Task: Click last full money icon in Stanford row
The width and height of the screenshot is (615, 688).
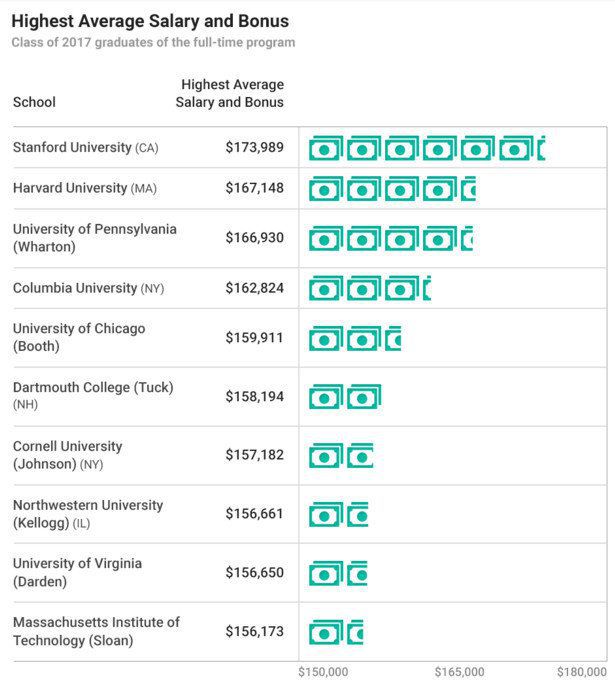Action: coord(516,148)
